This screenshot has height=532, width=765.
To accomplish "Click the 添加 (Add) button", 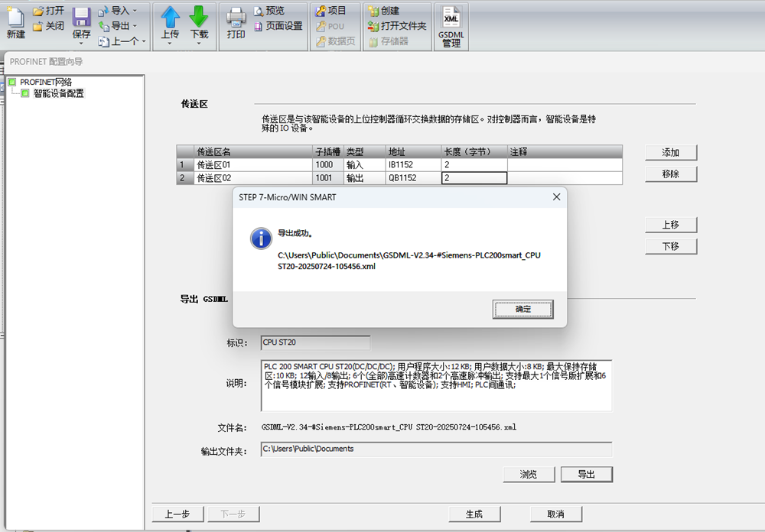I will [671, 153].
